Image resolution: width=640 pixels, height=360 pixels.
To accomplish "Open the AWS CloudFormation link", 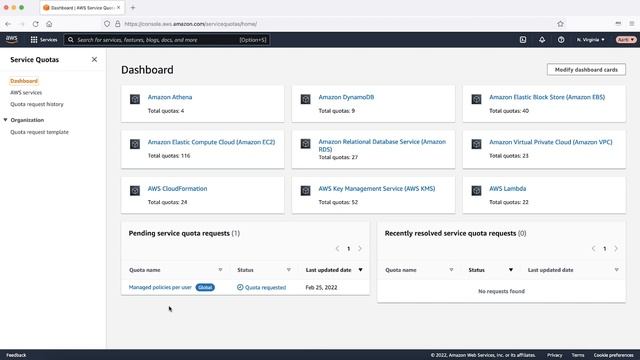I will coord(177,189).
